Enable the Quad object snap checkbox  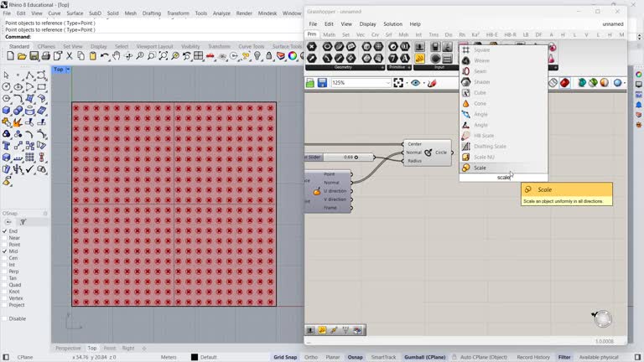(5, 285)
